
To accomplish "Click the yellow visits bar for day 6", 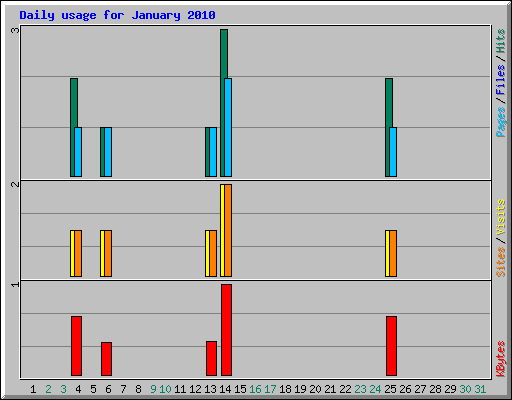I will coord(102,253).
